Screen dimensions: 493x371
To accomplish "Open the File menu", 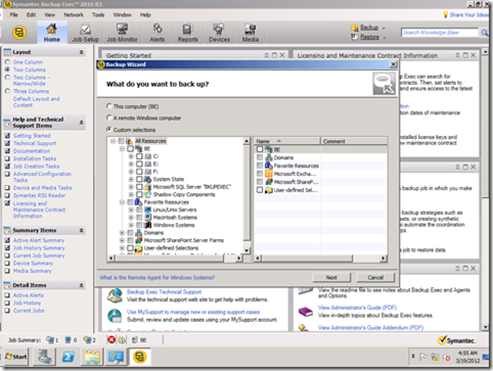I will [x=14, y=15].
